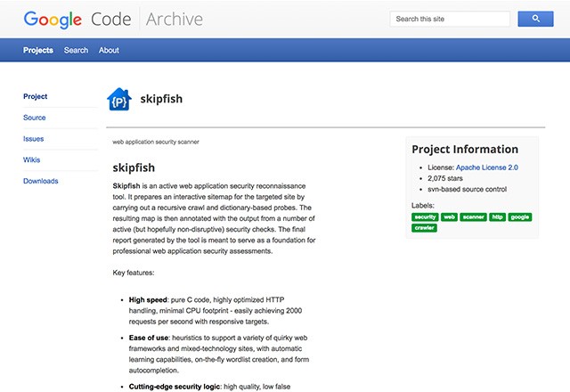Open the Projects menu item
Image resolution: width=570 pixels, height=392 pixels.
pos(38,50)
